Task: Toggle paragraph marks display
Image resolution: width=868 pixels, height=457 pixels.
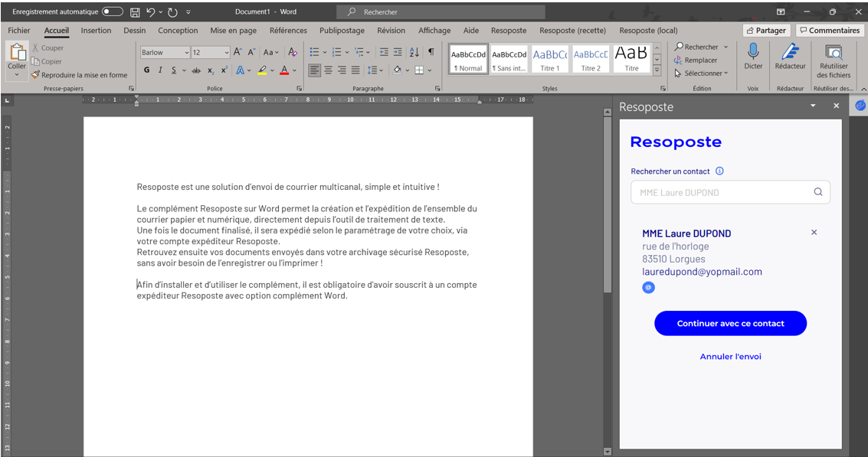Action: pyautogui.click(x=431, y=52)
